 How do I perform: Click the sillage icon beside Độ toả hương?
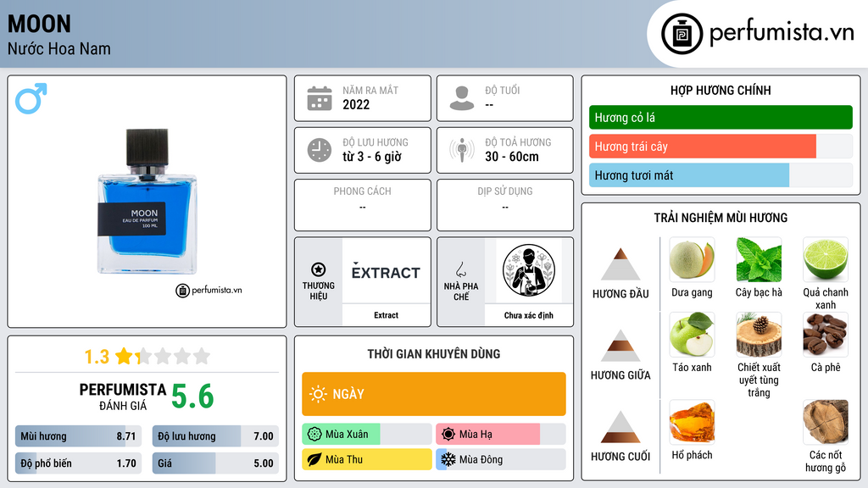point(462,150)
